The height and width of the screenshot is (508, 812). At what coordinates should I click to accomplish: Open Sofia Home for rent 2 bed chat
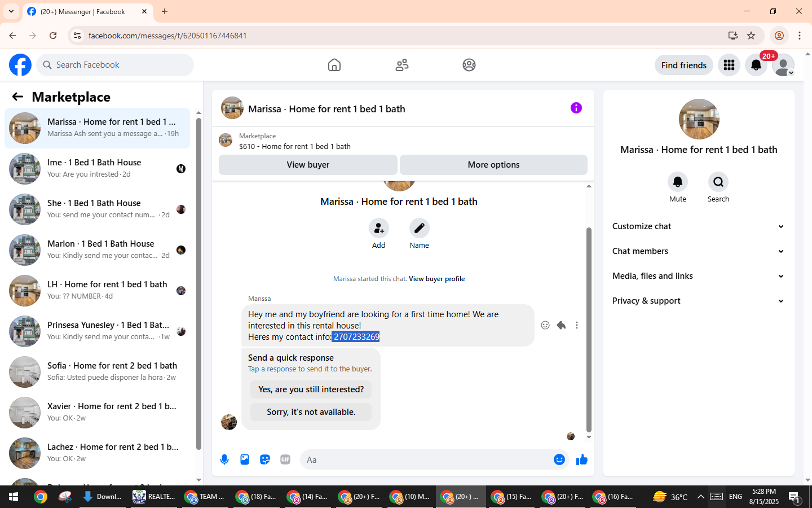point(97,372)
